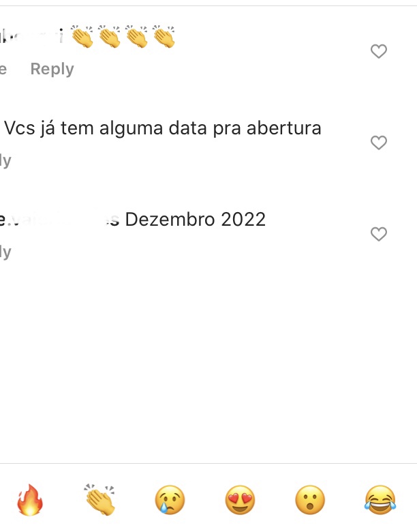The height and width of the screenshot is (532, 417).
Task: Insert clapping hands emoji from reaction bar
Action: click(x=99, y=500)
